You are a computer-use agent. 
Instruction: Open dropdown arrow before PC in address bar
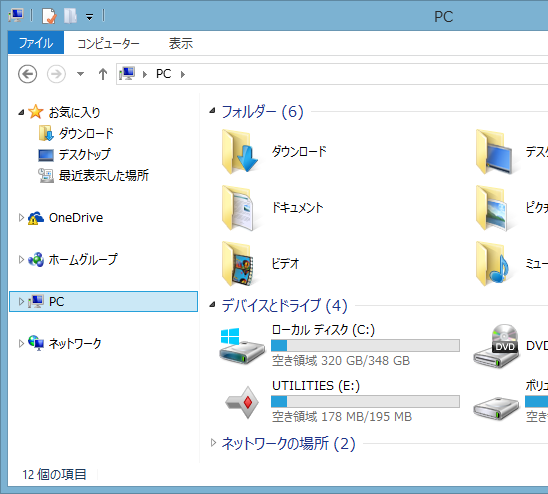click(x=145, y=74)
